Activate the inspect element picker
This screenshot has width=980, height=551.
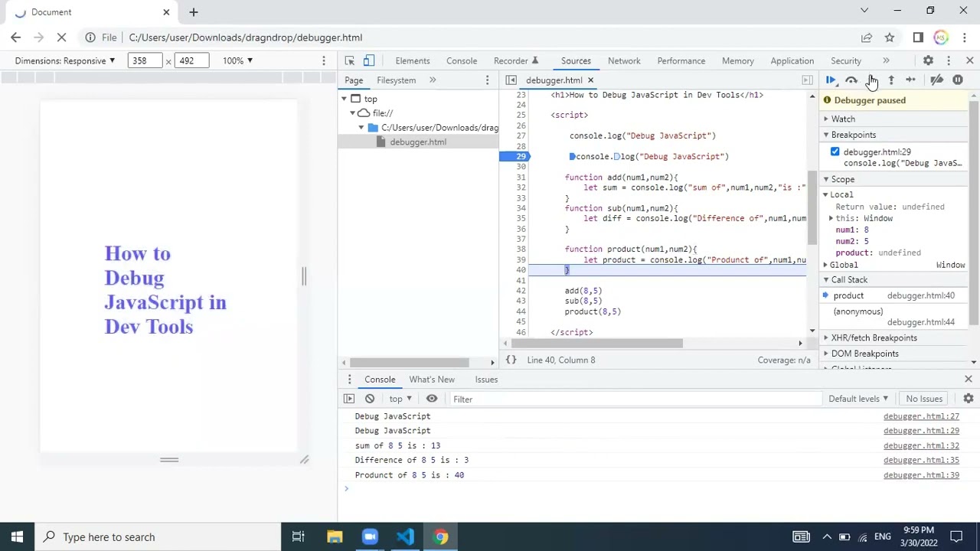click(349, 60)
